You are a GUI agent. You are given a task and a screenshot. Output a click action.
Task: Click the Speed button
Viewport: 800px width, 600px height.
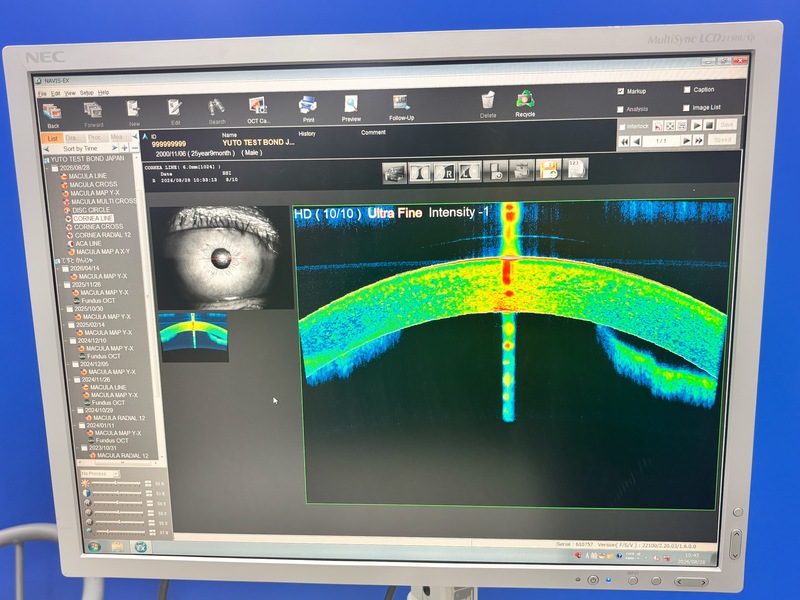[x=722, y=139]
